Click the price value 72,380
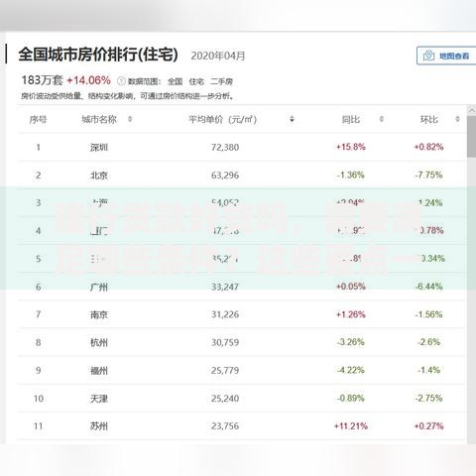This screenshot has height=476, width=476. [225, 147]
